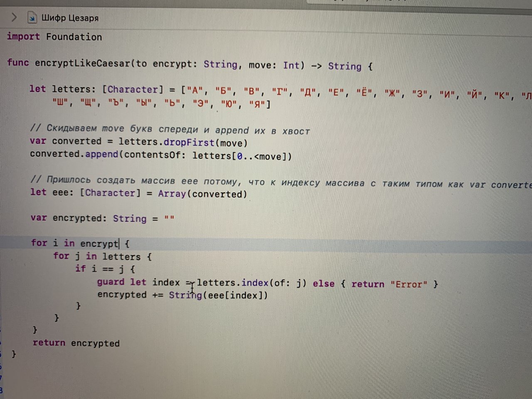Click the Swift file icon in the path bar
The width and height of the screenshot is (532, 399).
pyautogui.click(x=32, y=17)
